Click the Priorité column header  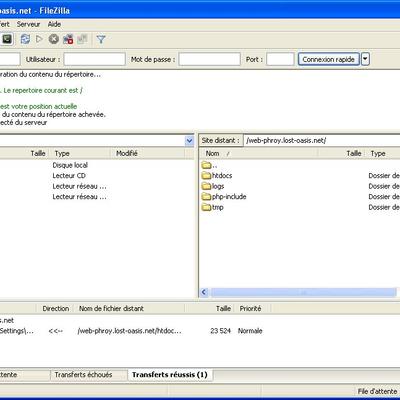(252, 309)
